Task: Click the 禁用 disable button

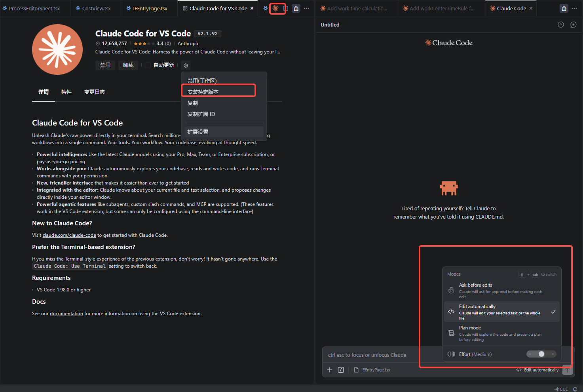Action: pyautogui.click(x=105, y=65)
